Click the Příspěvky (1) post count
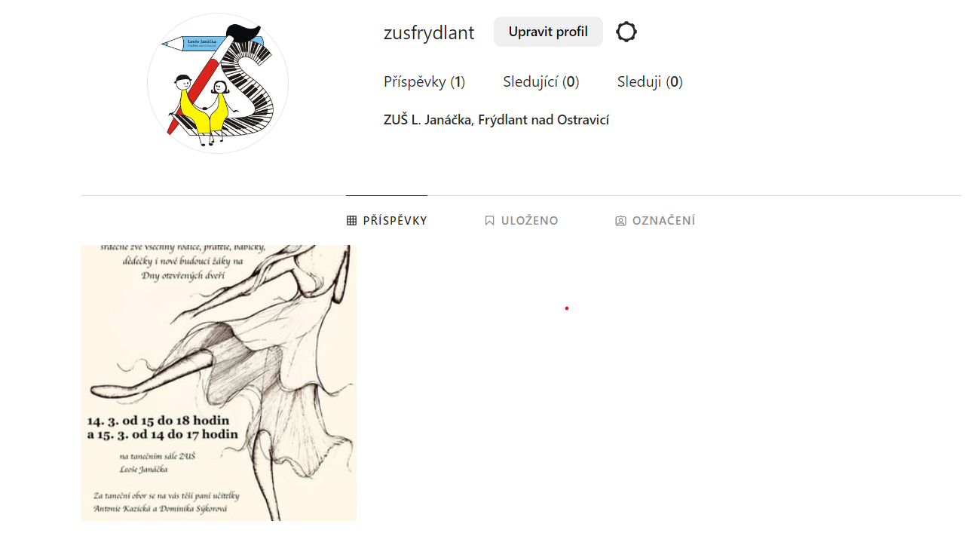The height and width of the screenshot is (536, 980). 424,82
